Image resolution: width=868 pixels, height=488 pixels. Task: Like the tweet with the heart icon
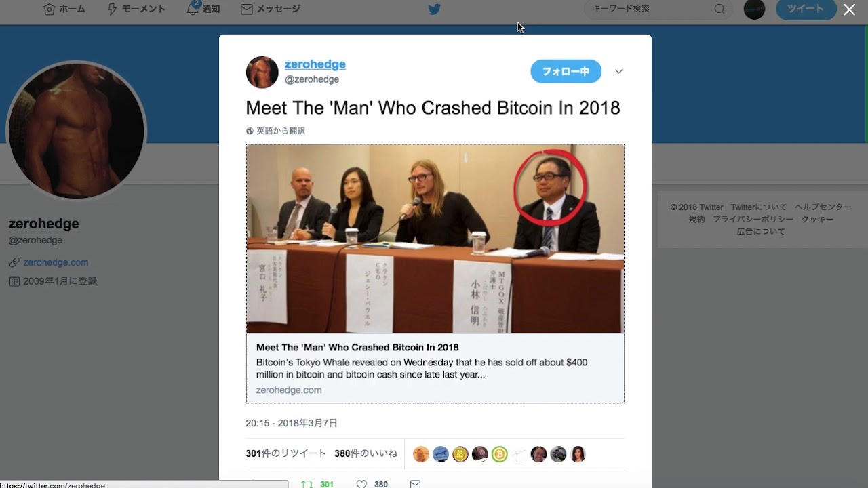pyautogui.click(x=362, y=483)
